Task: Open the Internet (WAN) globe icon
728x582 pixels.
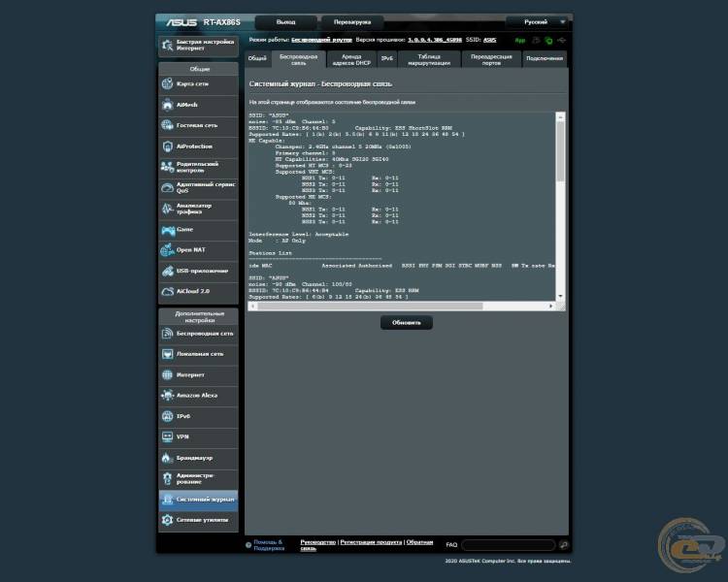Action: pos(167,374)
